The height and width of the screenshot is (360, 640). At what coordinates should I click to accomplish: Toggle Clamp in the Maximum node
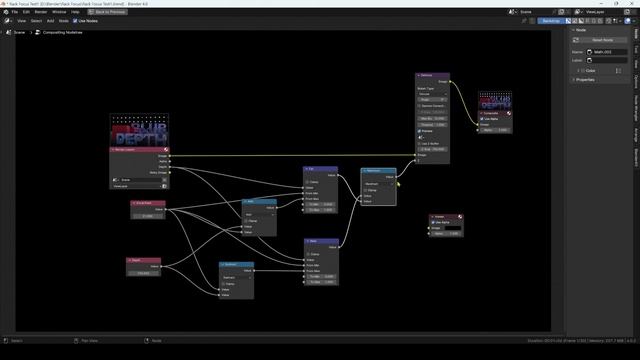[x=365, y=190]
